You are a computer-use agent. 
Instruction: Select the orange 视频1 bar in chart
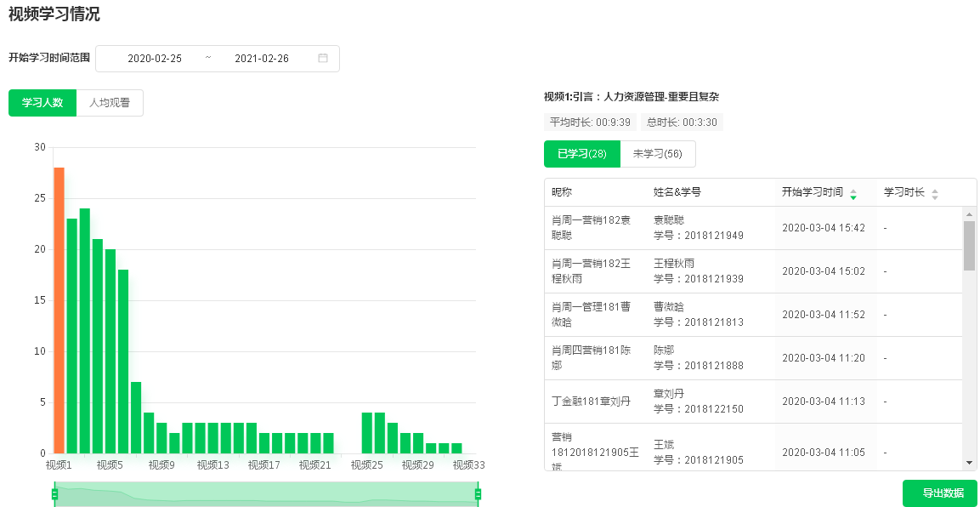tap(59, 310)
